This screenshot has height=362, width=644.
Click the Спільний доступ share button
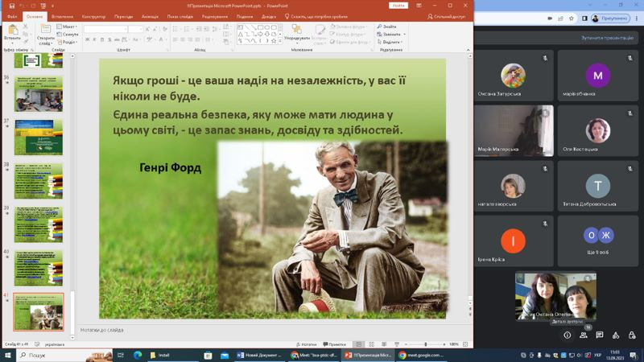(446, 17)
